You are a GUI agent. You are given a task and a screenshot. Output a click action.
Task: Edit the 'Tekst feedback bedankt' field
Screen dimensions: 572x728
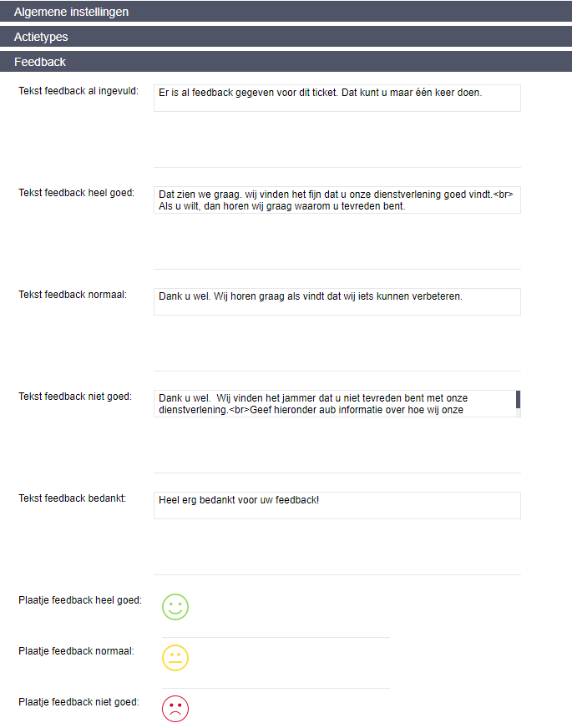337,506
